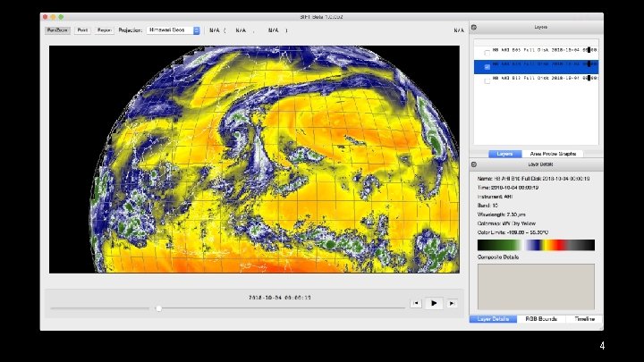Choose the Region probe tool
This screenshot has height=362, width=644.
(x=105, y=29)
